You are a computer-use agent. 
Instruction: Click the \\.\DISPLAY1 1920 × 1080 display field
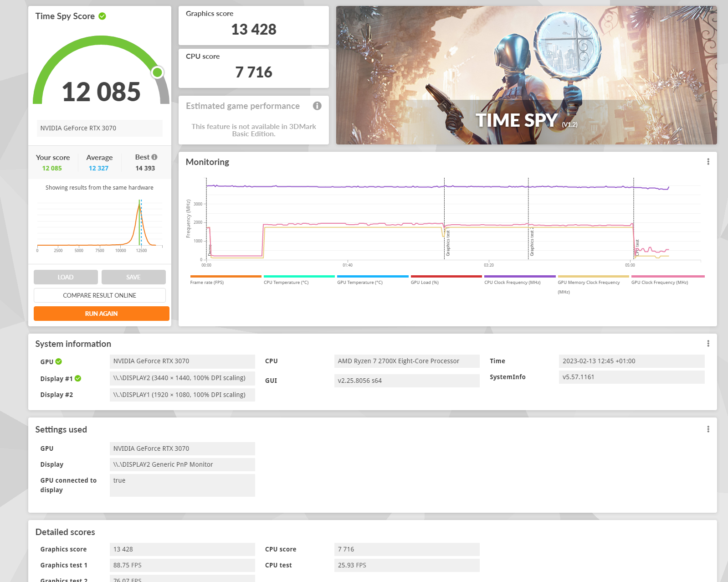[x=182, y=395]
